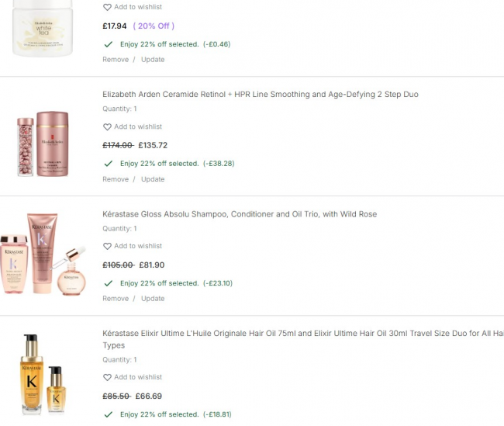Update the White Tea cream item

(153, 60)
